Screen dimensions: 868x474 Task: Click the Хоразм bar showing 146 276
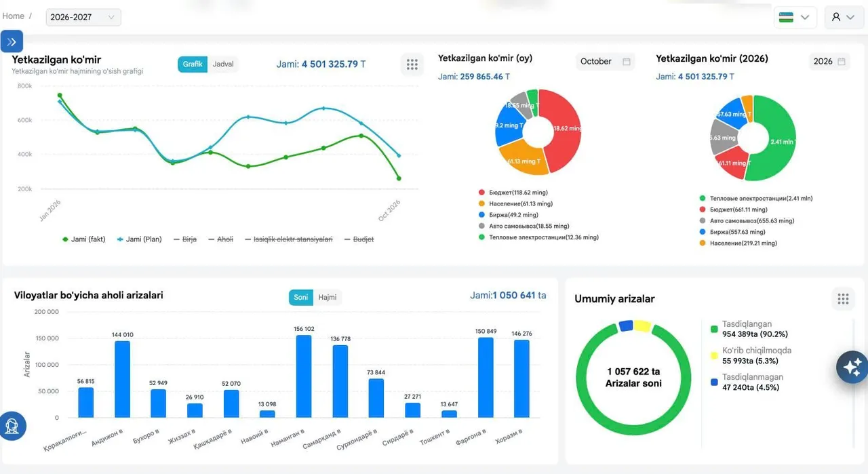521,379
